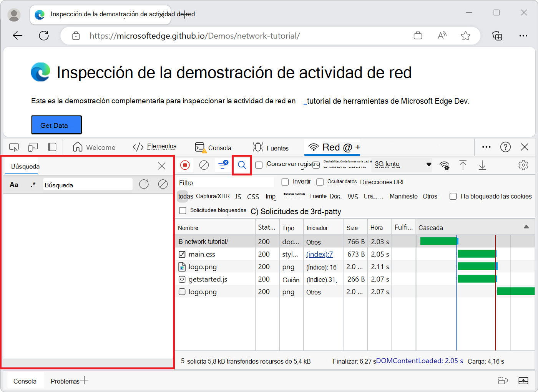Open DevTools help question icon
This screenshot has width=538, height=392.
505,147
